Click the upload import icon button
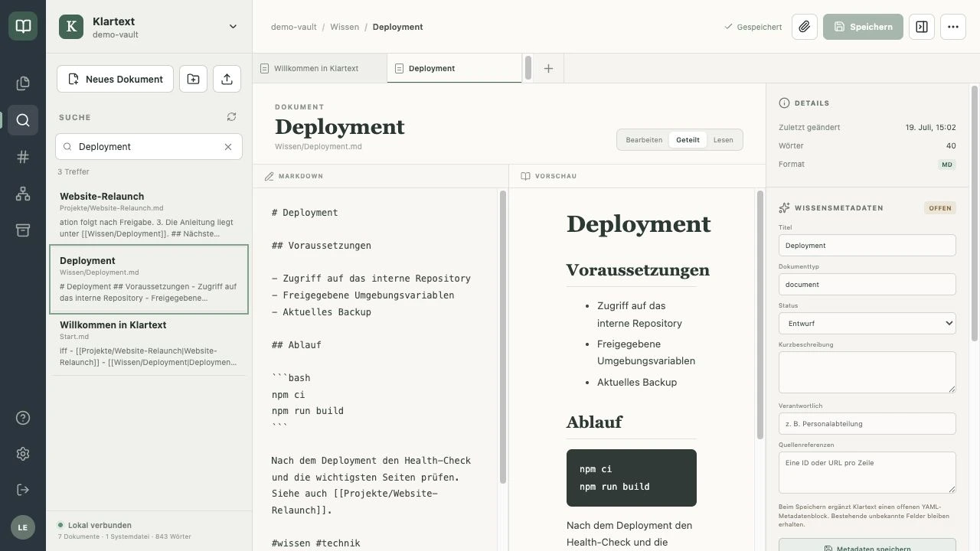 227,79
